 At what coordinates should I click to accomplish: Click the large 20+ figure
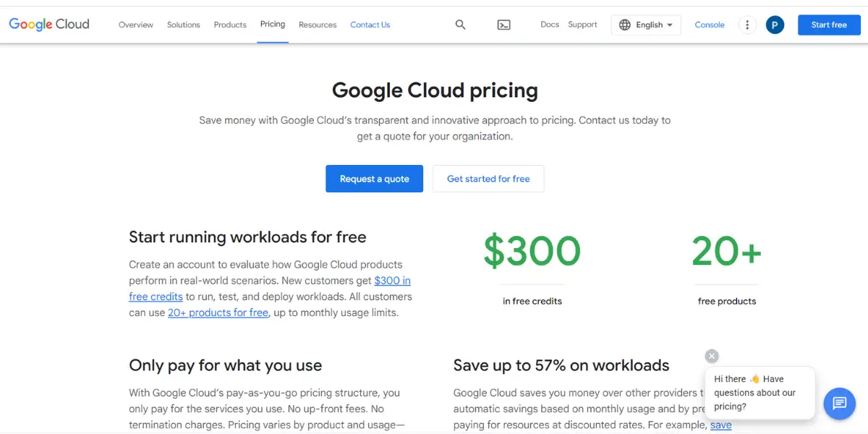pos(727,251)
